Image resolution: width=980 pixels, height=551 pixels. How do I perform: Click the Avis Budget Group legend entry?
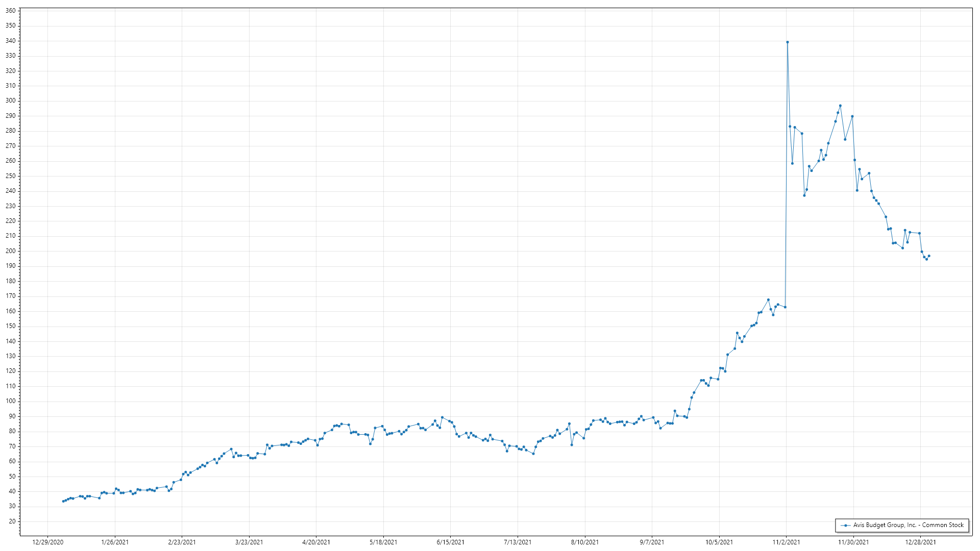[908, 525]
